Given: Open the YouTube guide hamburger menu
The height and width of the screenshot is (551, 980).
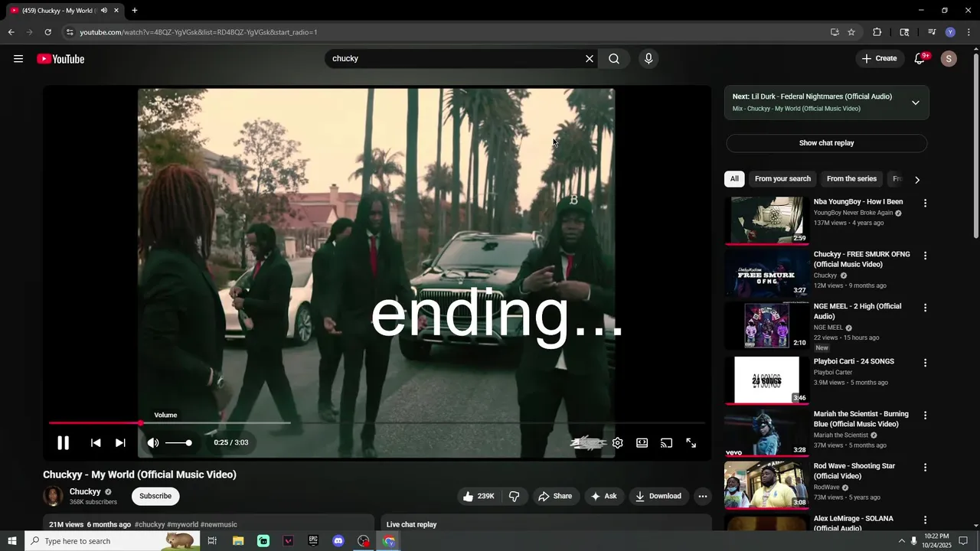Looking at the screenshot, I should (18, 59).
